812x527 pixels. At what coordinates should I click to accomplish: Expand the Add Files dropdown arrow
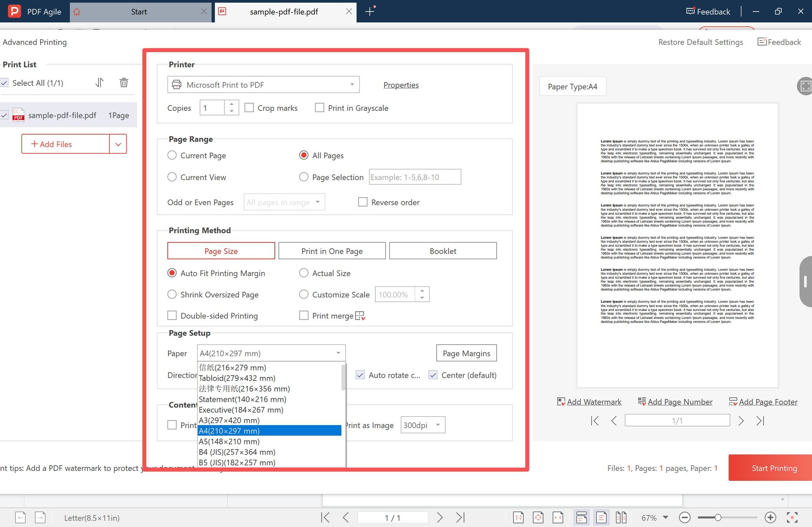[x=118, y=144]
